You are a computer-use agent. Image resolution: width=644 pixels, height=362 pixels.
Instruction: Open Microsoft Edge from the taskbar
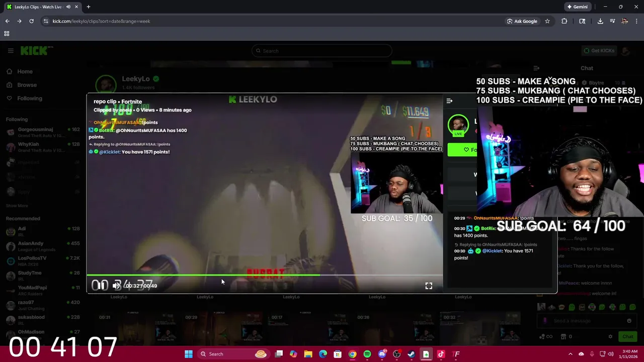[323, 354]
